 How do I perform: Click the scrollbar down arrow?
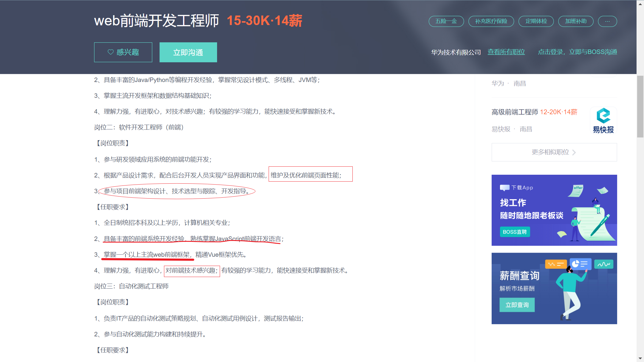coord(640,358)
